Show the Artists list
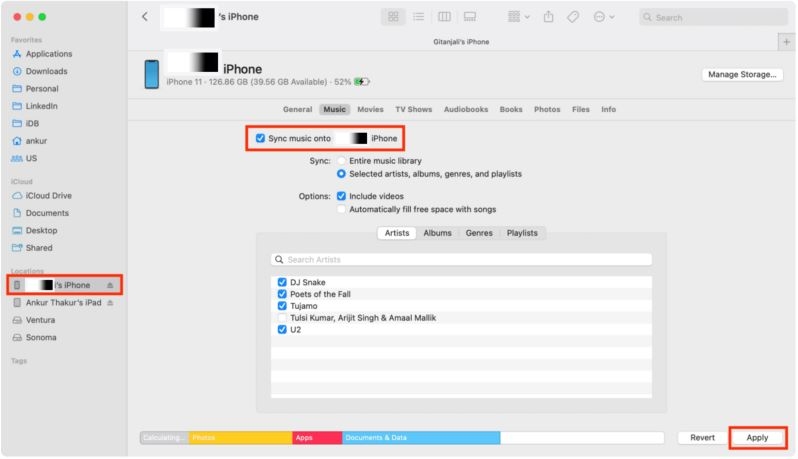Screen dimensions: 798x459 pos(396,233)
